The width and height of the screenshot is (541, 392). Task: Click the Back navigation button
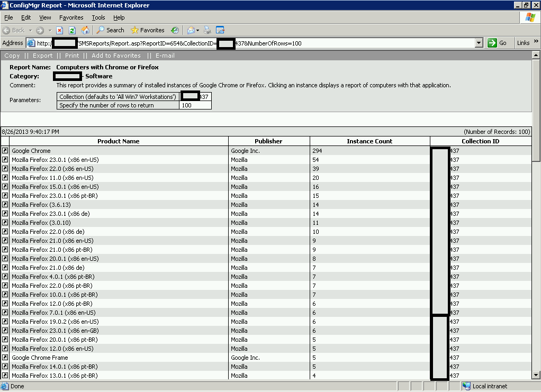(x=14, y=30)
